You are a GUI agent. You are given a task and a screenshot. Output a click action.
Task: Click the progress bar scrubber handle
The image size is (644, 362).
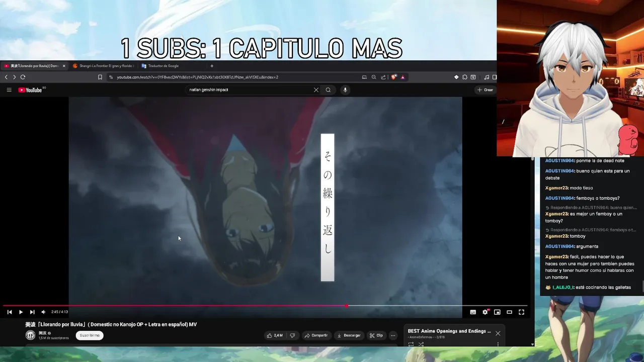tap(347, 306)
